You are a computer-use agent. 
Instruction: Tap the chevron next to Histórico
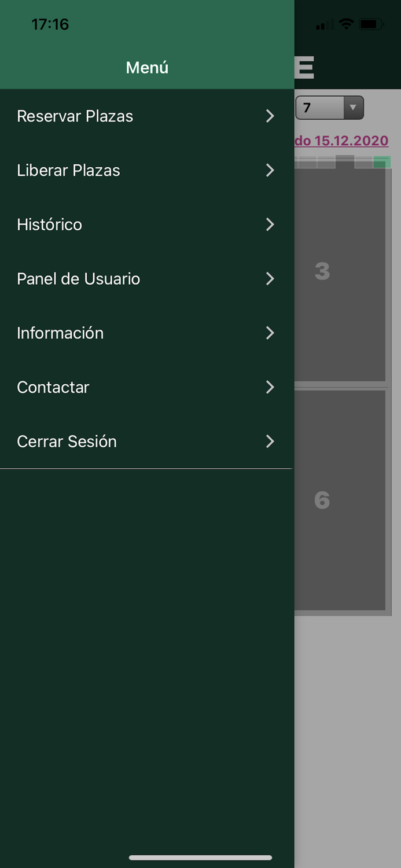(x=270, y=225)
